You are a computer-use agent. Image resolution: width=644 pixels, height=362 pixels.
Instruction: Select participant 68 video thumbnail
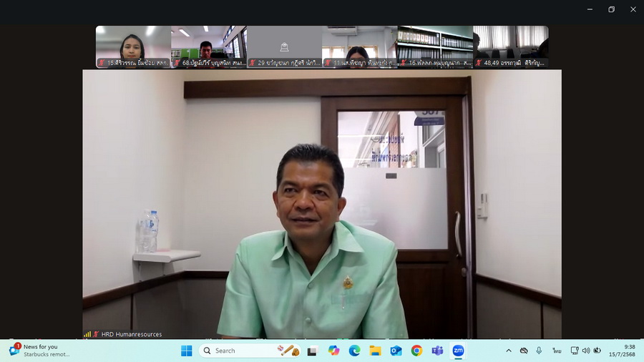pyautogui.click(x=208, y=47)
